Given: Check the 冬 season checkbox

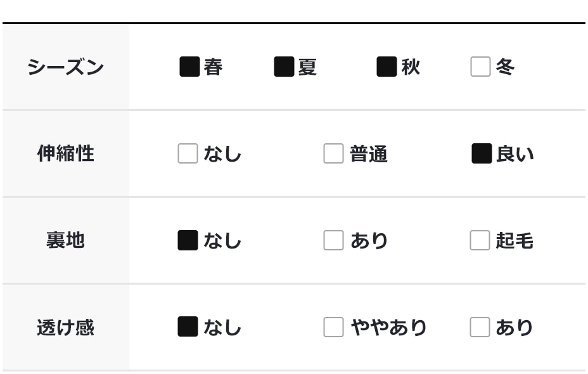Looking at the screenshot, I should (480, 67).
